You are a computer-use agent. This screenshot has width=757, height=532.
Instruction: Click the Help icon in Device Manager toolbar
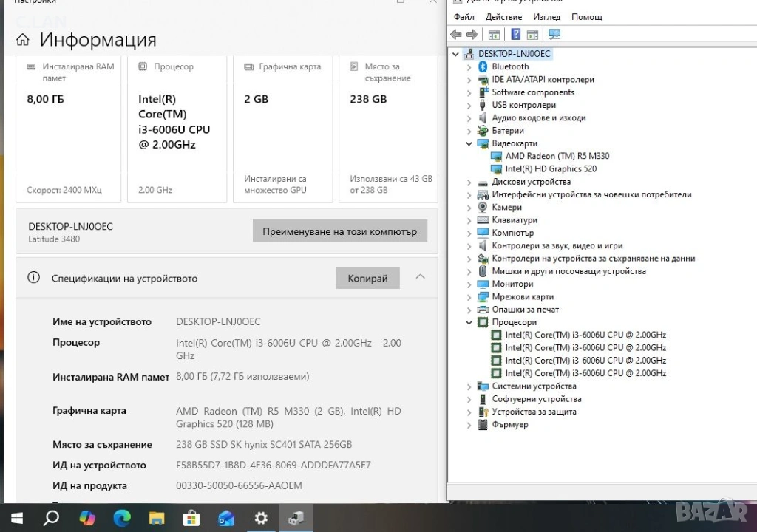pyautogui.click(x=515, y=35)
